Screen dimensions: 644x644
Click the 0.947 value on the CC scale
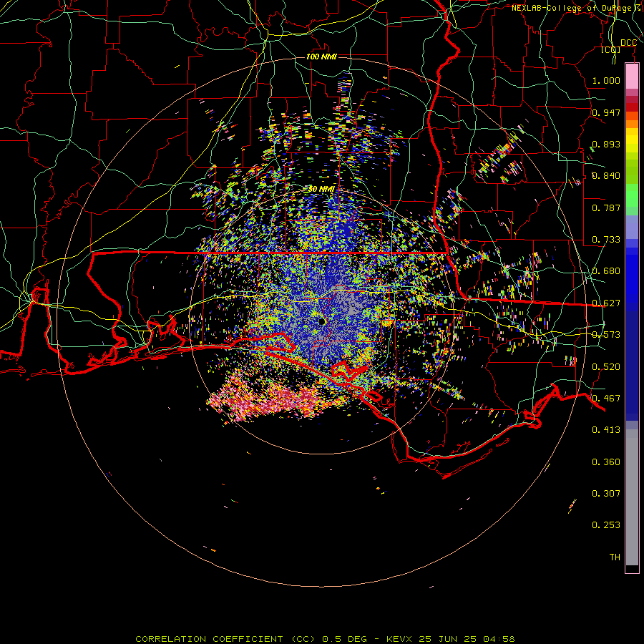(606, 112)
